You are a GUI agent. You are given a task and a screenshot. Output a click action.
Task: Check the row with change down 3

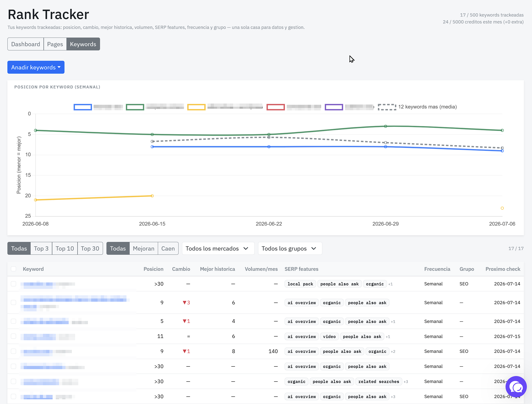[14, 302]
